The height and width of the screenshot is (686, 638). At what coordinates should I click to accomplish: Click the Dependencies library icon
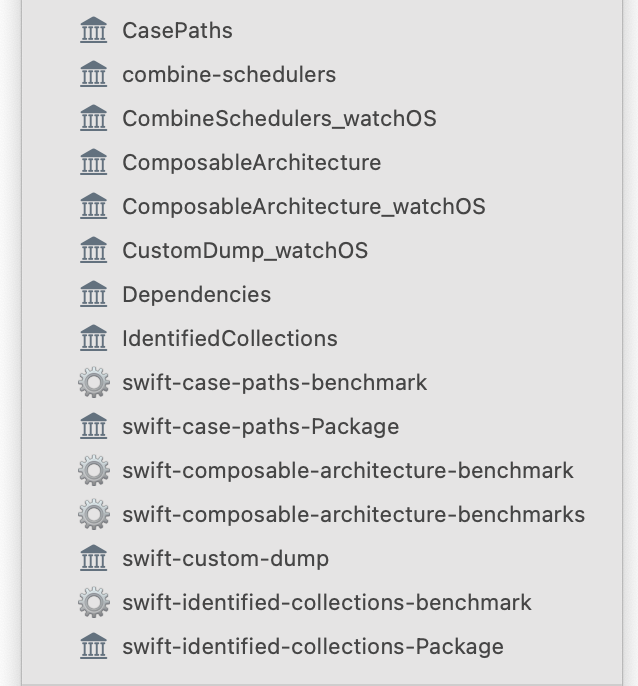[x=94, y=294]
